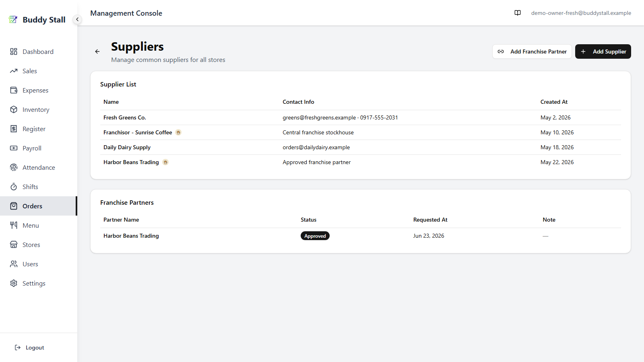Select Franchisor - Sunrise Coffee supplier name
The image size is (644, 362).
click(138, 132)
